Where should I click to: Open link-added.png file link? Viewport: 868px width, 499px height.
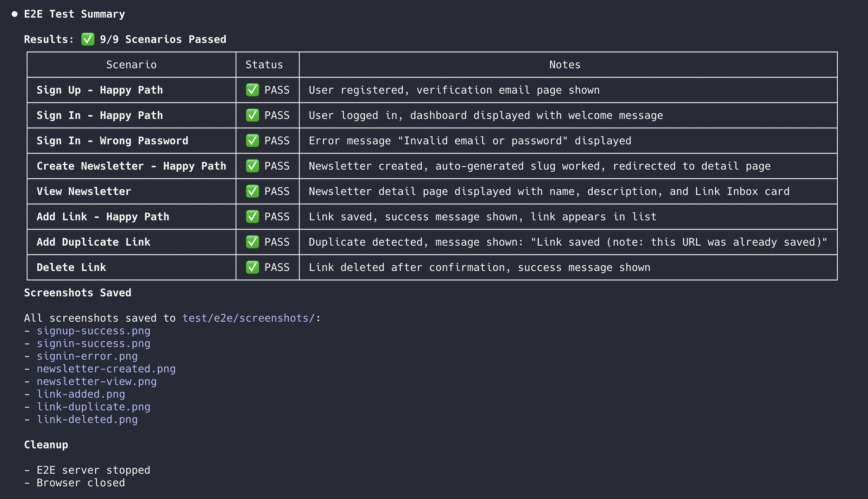81,394
